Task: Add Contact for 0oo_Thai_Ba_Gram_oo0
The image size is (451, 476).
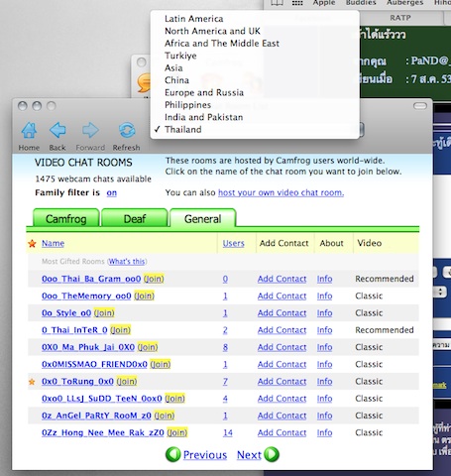Action: [x=282, y=279]
